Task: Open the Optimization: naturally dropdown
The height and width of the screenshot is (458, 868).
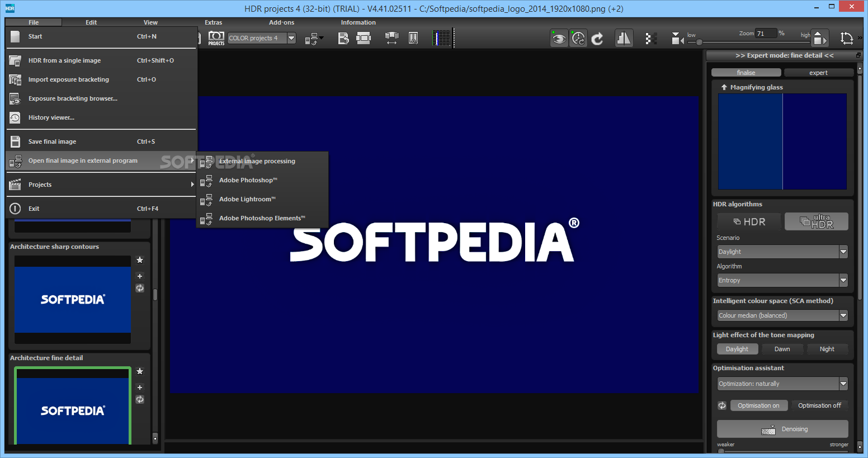Action: click(x=782, y=384)
